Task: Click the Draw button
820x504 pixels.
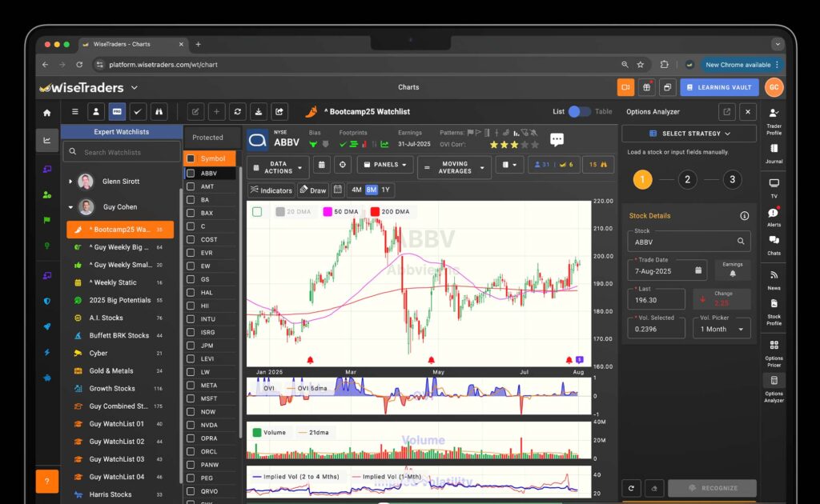Action: [x=313, y=190]
